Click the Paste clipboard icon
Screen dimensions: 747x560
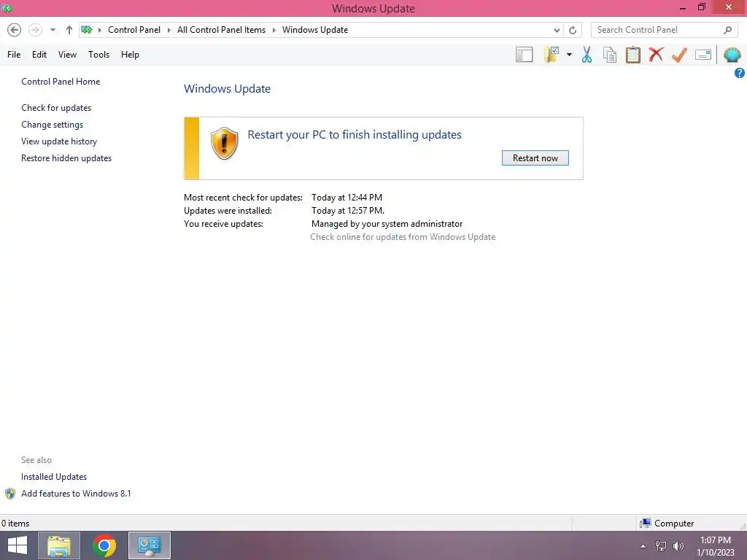pos(633,55)
